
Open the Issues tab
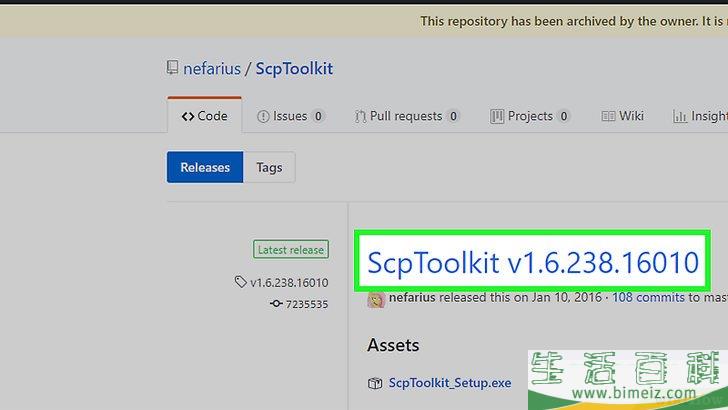click(x=291, y=116)
